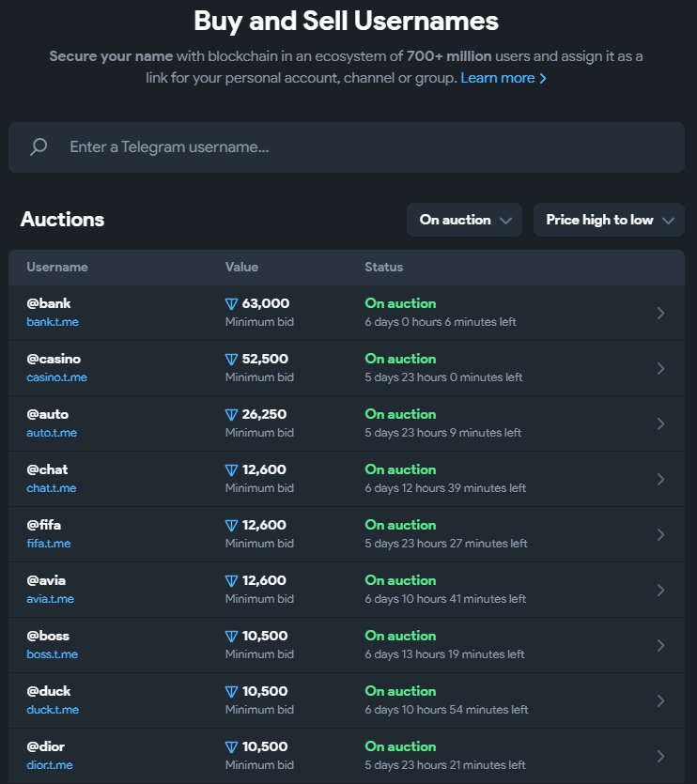Open the boss.t.me link
The height and width of the screenshot is (784, 697).
point(53,654)
